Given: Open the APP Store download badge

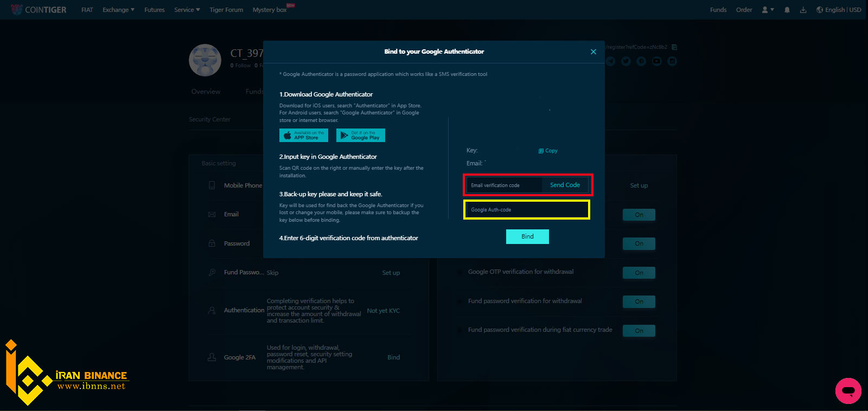Looking at the screenshot, I should (x=304, y=135).
